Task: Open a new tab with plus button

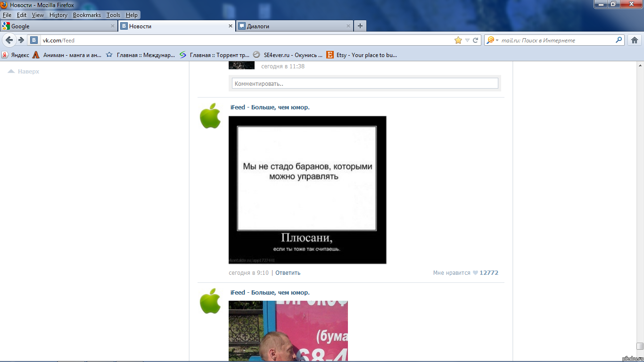Action: [x=360, y=26]
